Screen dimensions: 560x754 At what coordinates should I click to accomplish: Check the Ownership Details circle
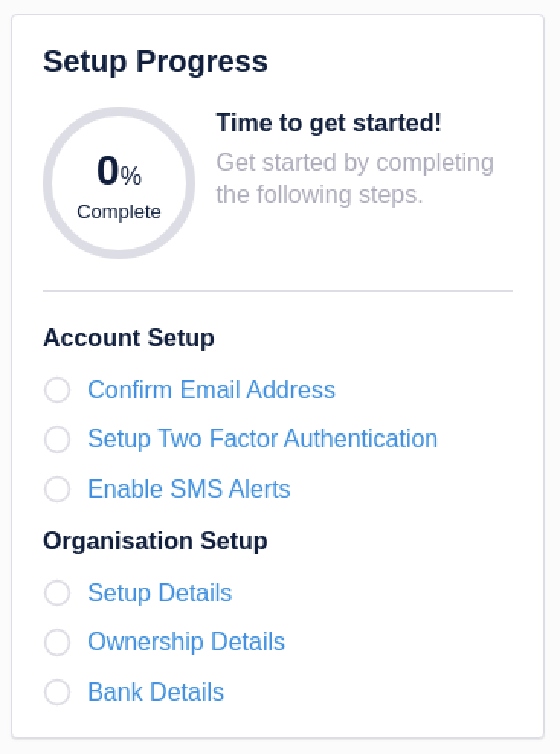(x=57, y=643)
